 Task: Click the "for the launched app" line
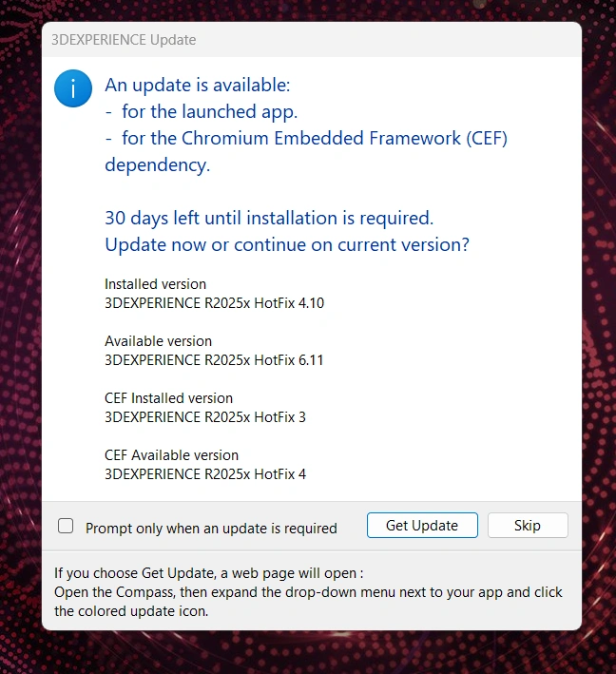click(x=209, y=111)
